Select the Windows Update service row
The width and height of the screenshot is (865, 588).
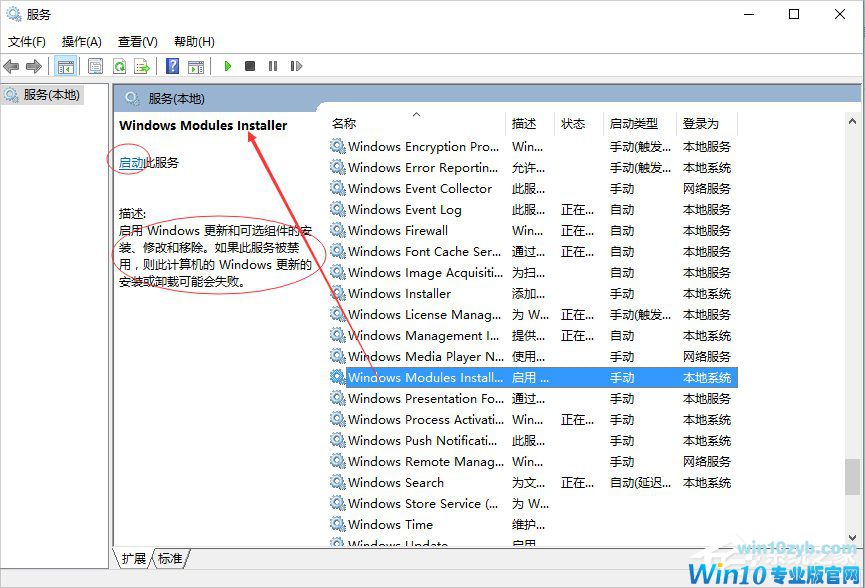click(x=420, y=544)
